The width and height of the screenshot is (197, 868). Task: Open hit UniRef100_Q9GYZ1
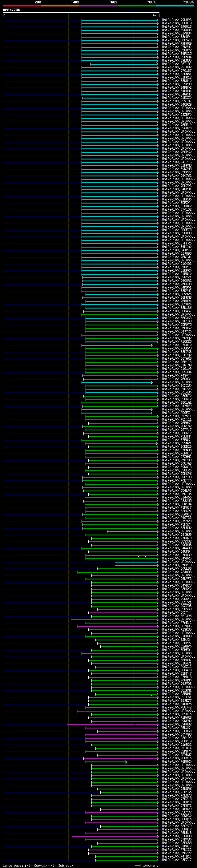(x=177, y=277)
